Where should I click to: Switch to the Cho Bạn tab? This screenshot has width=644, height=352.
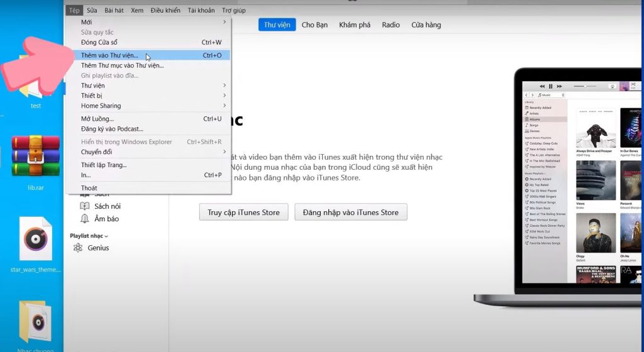(x=314, y=25)
